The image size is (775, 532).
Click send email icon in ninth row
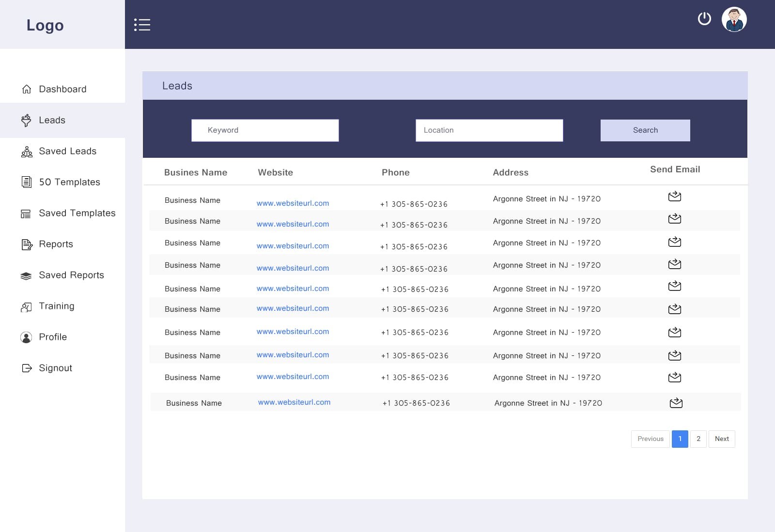(x=675, y=377)
